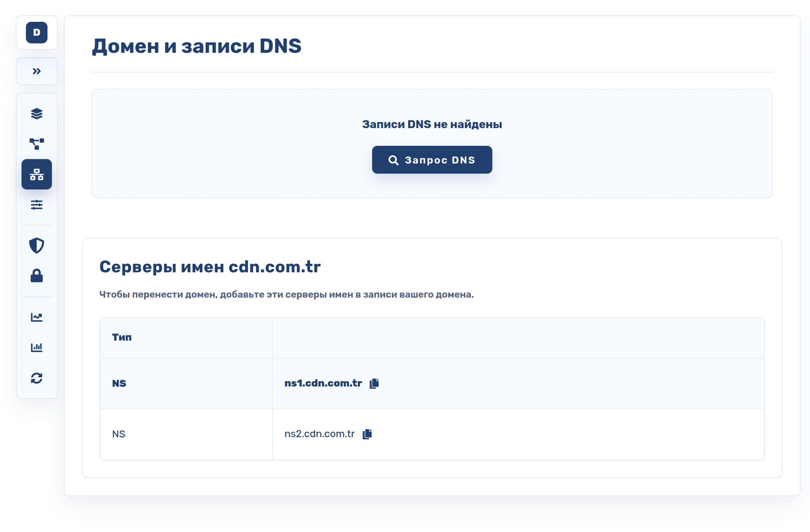Open the line chart analytics icon
The width and height of the screenshot is (810, 532).
36,317
